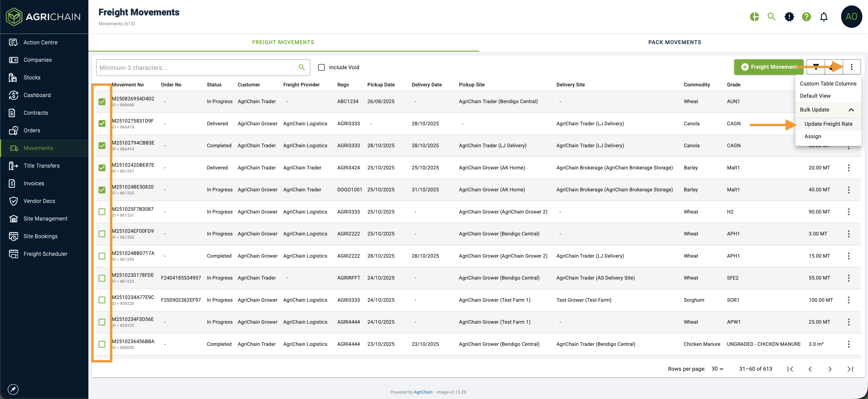Go to the next page arrow

click(x=830, y=369)
